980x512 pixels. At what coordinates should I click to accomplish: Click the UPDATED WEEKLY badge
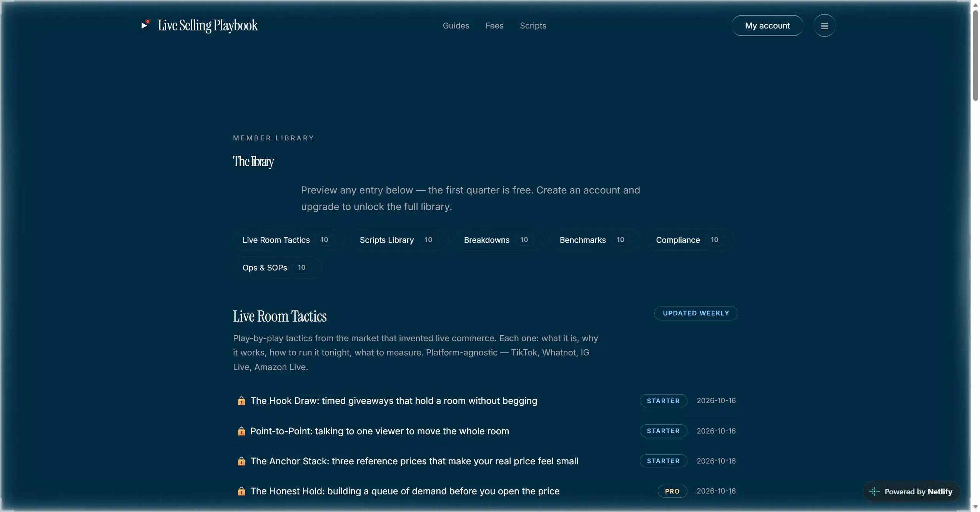point(696,313)
